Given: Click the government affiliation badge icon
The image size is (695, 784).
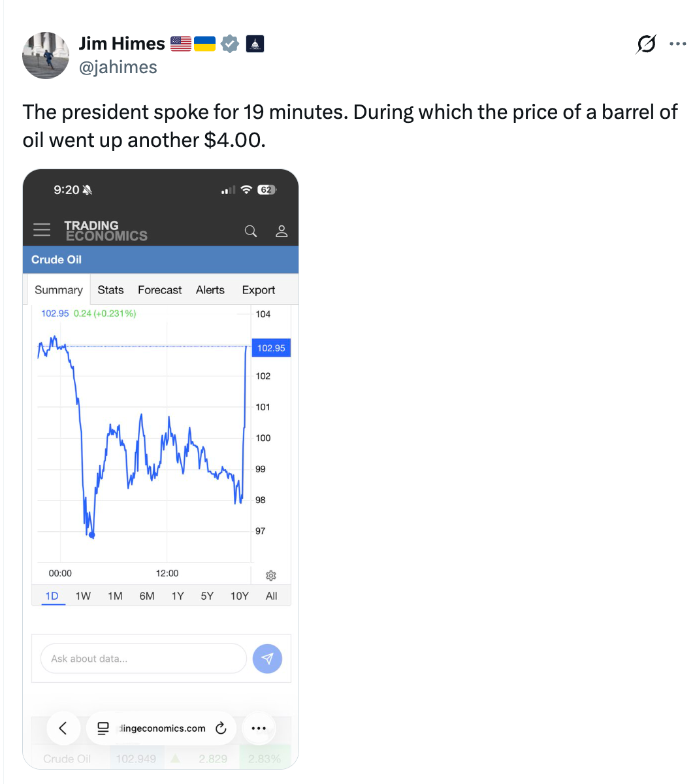Looking at the screenshot, I should point(255,44).
